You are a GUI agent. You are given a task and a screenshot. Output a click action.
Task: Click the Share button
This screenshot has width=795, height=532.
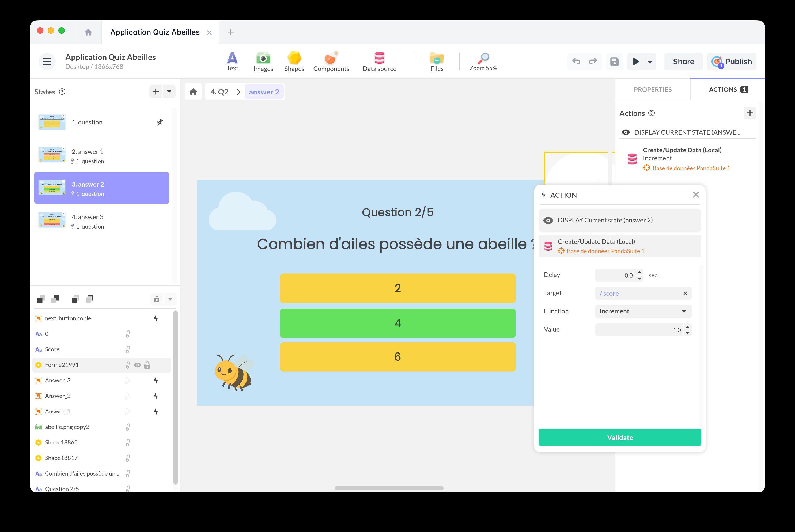(x=683, y=61)
